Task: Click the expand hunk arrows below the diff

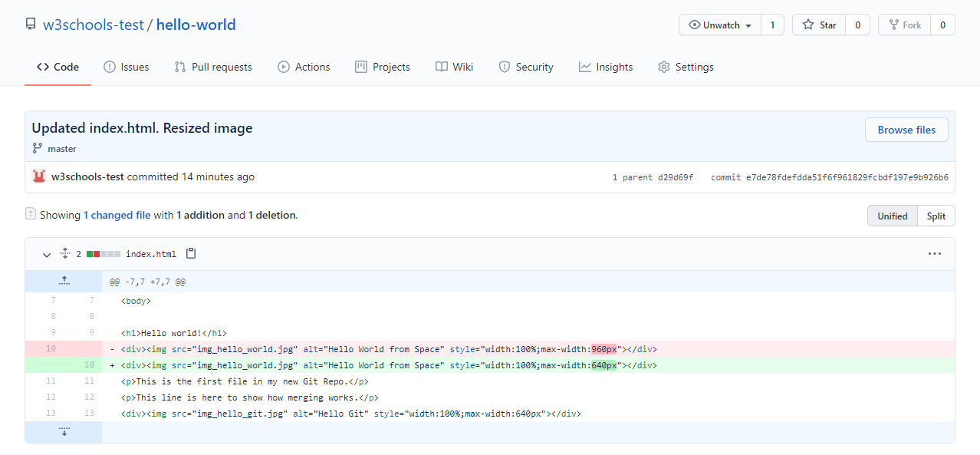Action: pyautogui.click(x=64, y=431)
